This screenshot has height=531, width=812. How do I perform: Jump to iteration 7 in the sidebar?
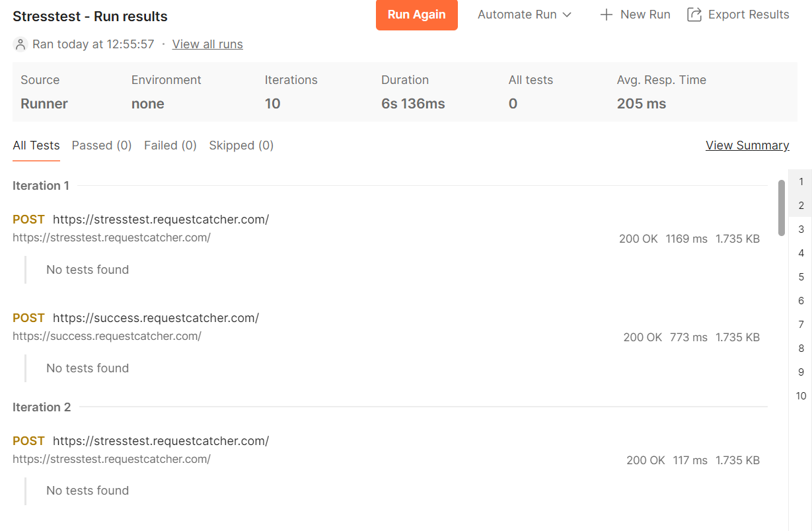point(801,325)
